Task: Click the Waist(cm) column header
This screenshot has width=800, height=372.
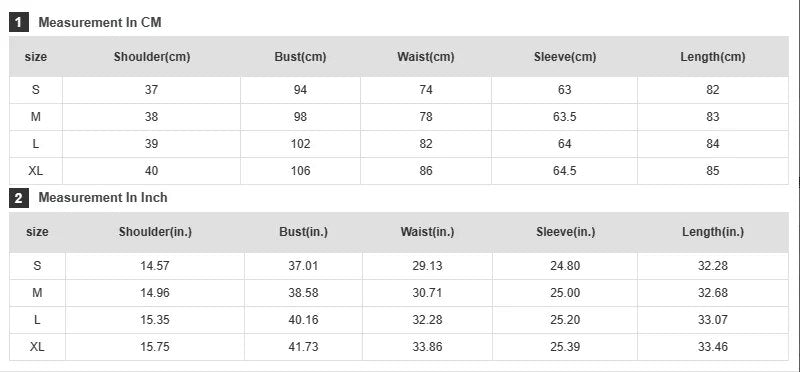Action: pos(426,57)
